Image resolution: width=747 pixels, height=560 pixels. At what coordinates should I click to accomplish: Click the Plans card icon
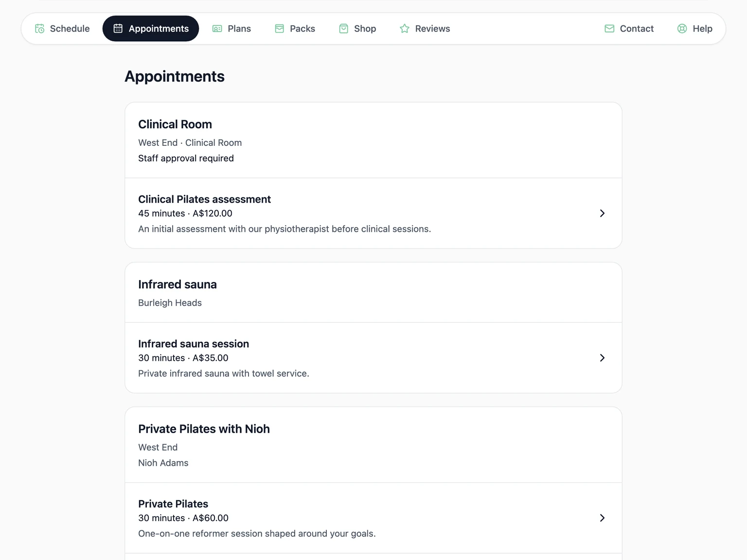217,29
